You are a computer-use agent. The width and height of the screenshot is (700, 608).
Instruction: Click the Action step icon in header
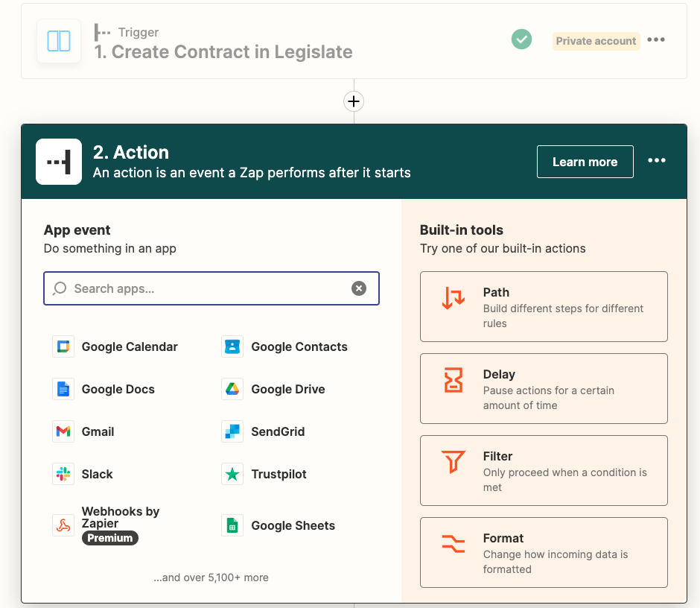(59, 161)
